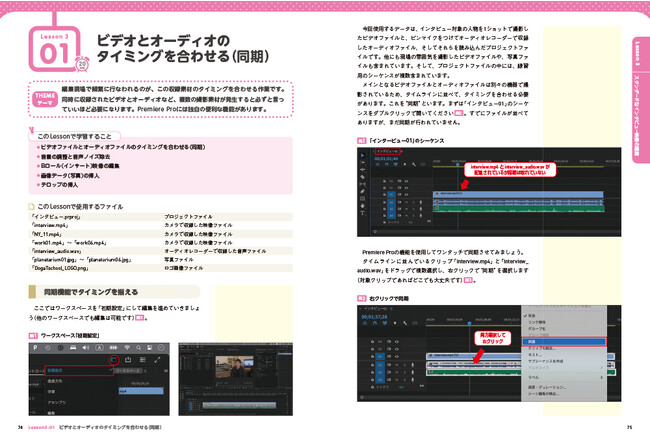The height and width of the screenshot is (442, 650).
Task: Click the A1 voice-over record microphone, upper timeline
Action: [x=421, y=202]
